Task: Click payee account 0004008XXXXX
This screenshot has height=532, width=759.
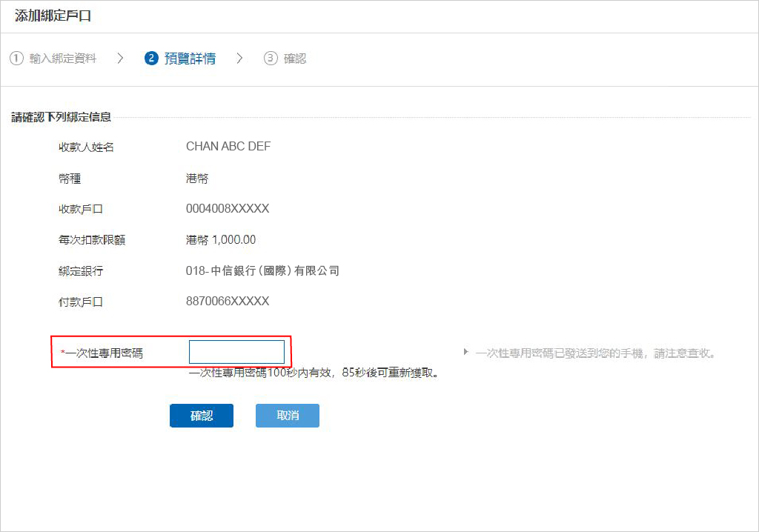Action: [228, 209]
